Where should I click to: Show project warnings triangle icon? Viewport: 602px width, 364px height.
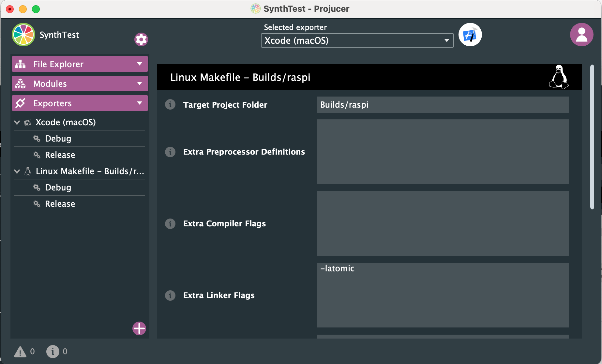(x=20, y=352)
